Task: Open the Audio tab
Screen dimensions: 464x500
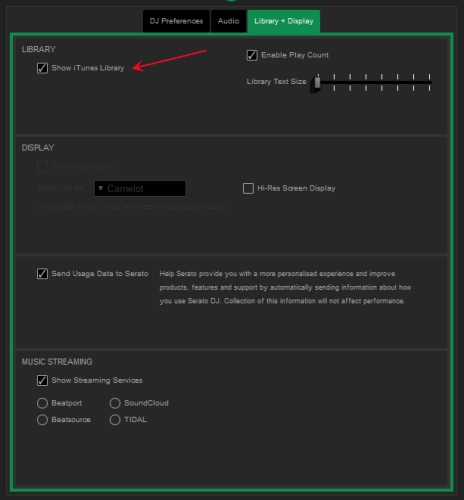Action: point(229,21)
